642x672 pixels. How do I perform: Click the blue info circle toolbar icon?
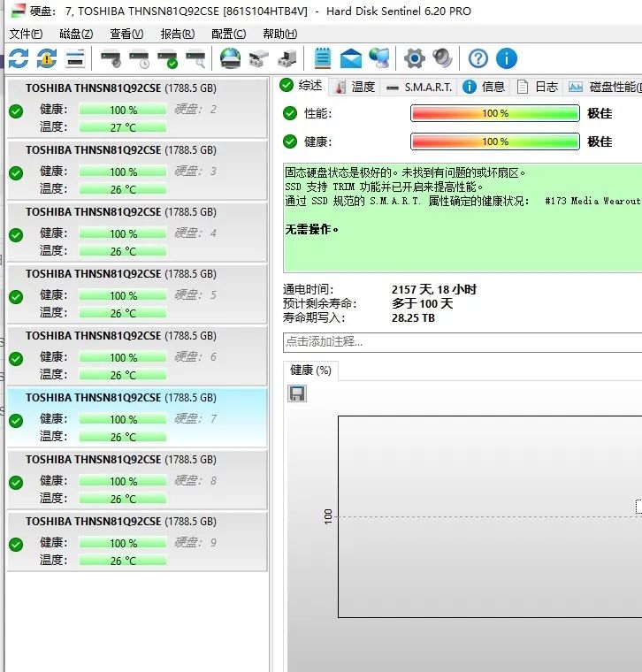tap(506, 58)
